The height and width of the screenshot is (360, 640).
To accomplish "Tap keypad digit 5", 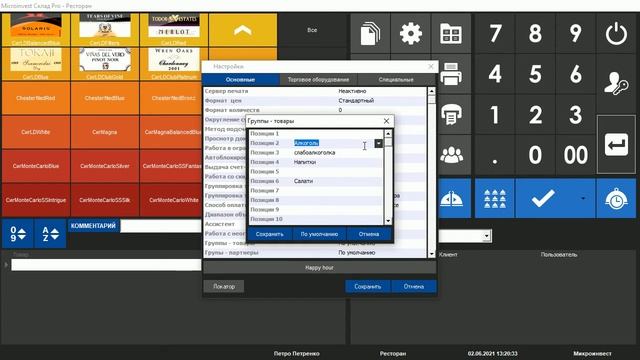I will point(535,75).
